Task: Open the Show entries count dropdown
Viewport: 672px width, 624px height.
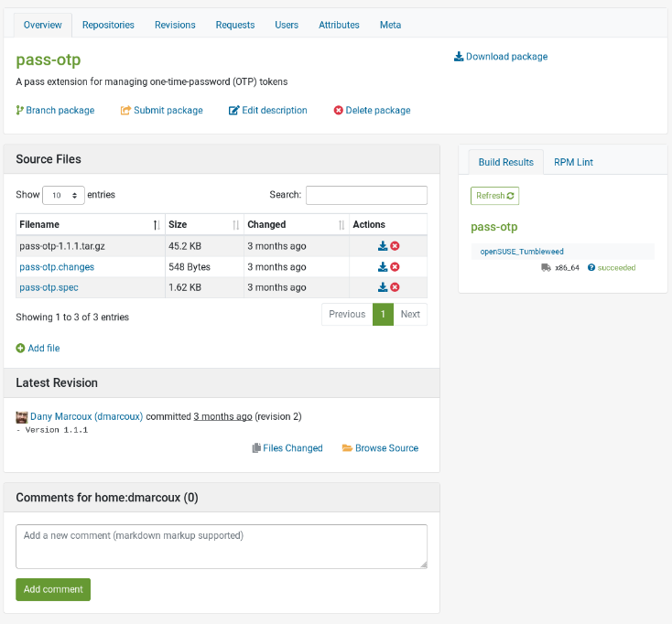Action: 63,195
